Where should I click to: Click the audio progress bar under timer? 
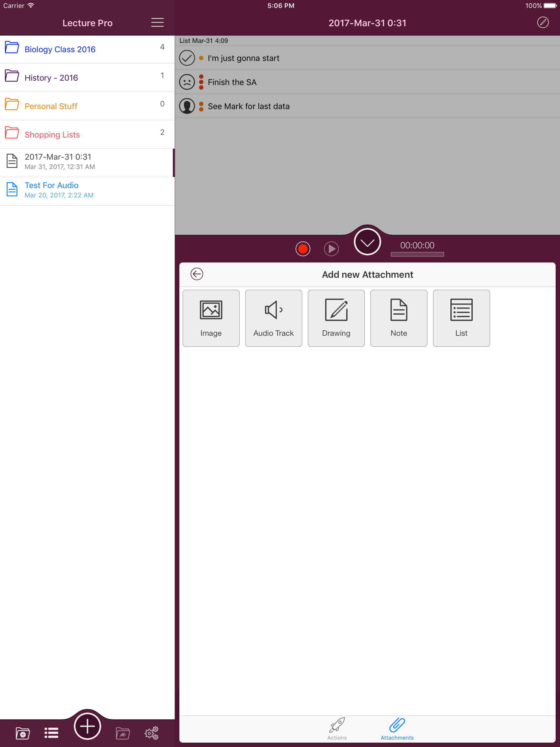click(417, 254)
